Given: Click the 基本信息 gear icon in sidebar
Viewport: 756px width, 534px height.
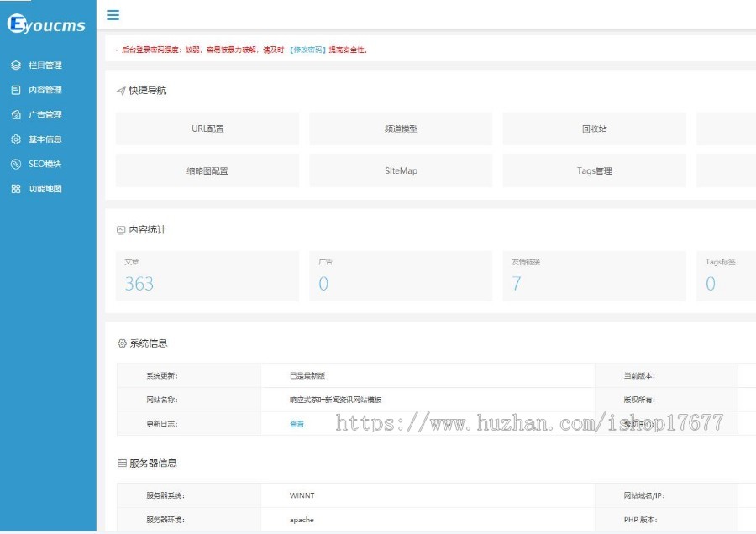Looking at the screenshot, I should tap(16, 139).
